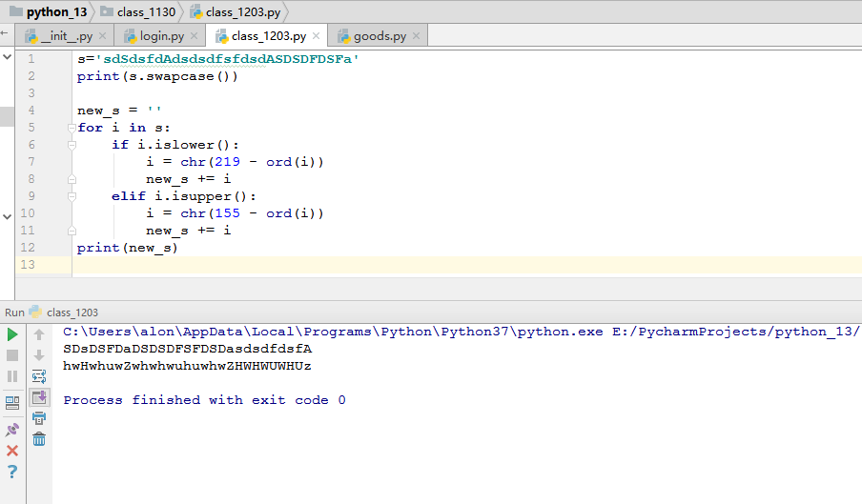Toggle Scroll to End in console
Viewport: 862px width, 504px height.
coord(39,397)
